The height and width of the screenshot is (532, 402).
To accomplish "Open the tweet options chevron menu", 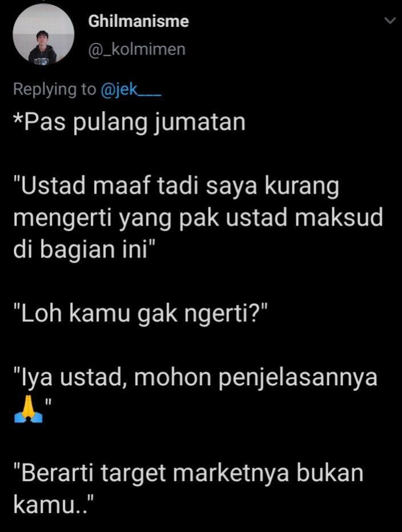I will coord(390,21).
